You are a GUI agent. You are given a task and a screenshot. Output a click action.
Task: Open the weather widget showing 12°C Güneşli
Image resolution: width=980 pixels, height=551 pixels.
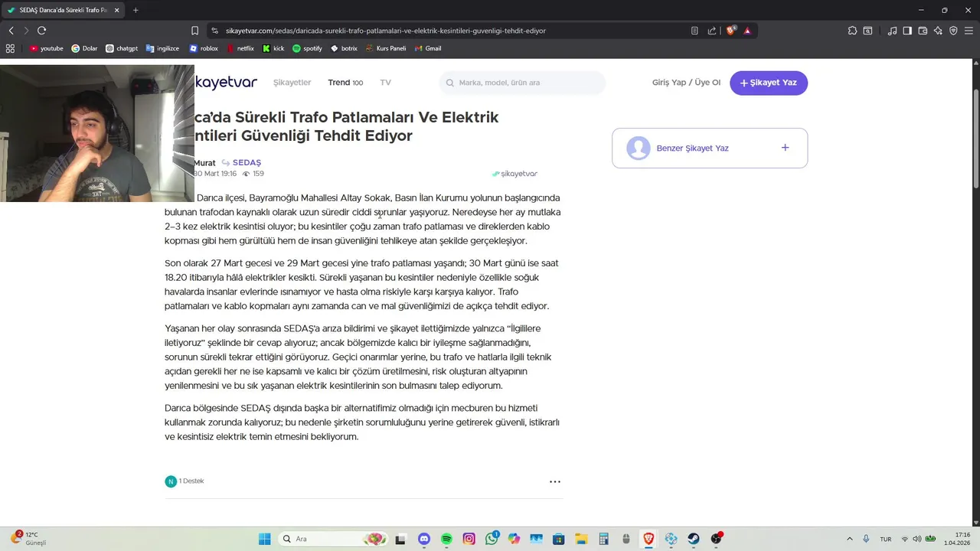(x=29, y=539)
